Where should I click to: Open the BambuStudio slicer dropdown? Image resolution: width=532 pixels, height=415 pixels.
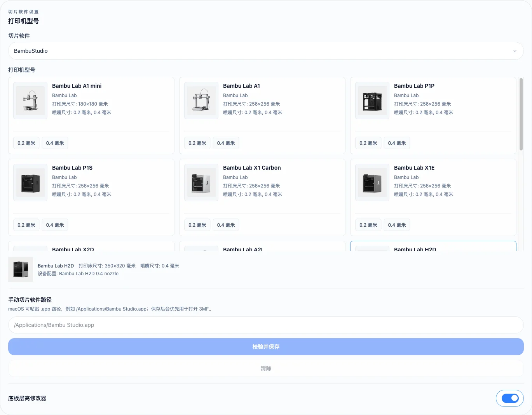click(266, 51)
